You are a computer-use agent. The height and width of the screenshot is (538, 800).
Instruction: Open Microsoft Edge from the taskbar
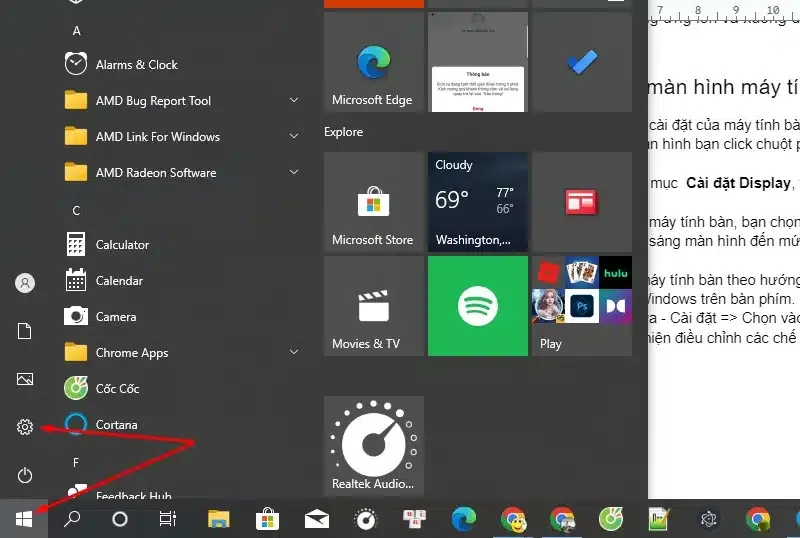[464, 519]
